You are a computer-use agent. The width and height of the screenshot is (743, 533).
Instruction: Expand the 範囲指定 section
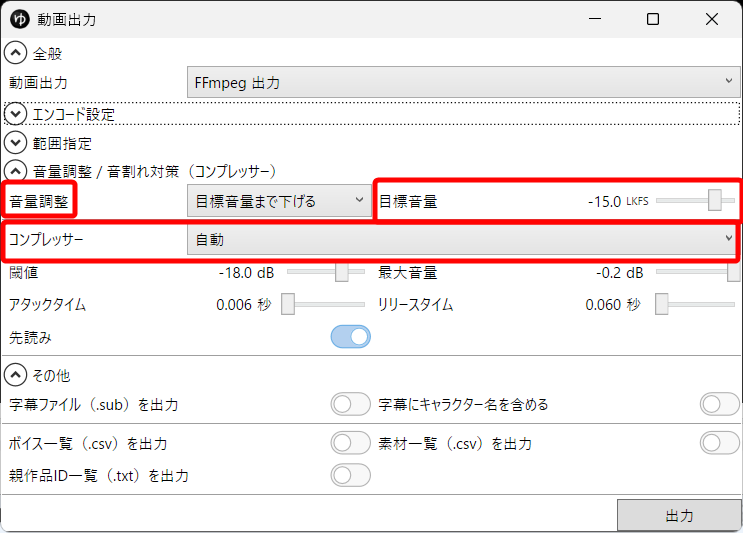click(x=17, y=143)
